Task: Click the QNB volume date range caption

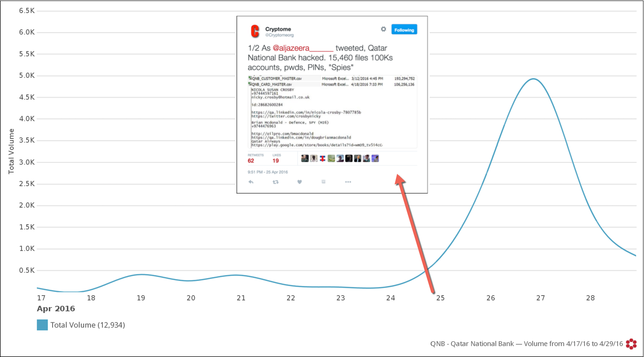Action: tap(527, 344)
